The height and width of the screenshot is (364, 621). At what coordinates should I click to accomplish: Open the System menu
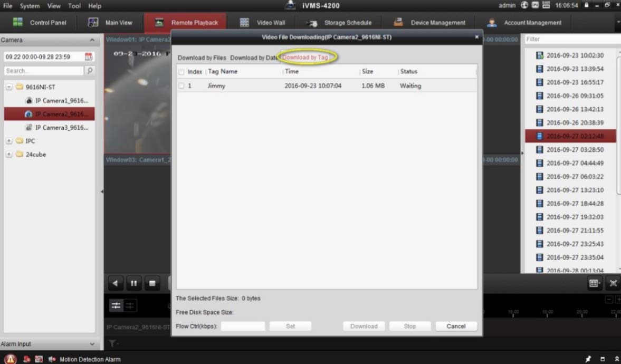(x=30, y=6)
